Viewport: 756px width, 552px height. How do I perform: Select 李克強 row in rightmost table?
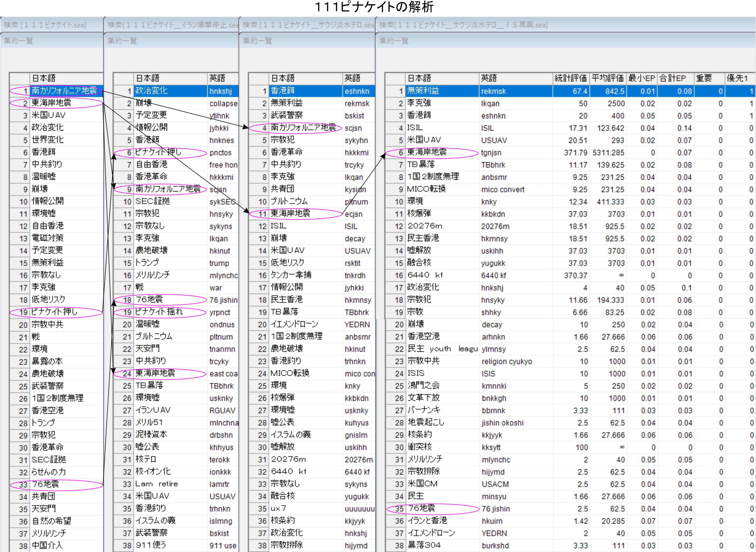[419, 103]
